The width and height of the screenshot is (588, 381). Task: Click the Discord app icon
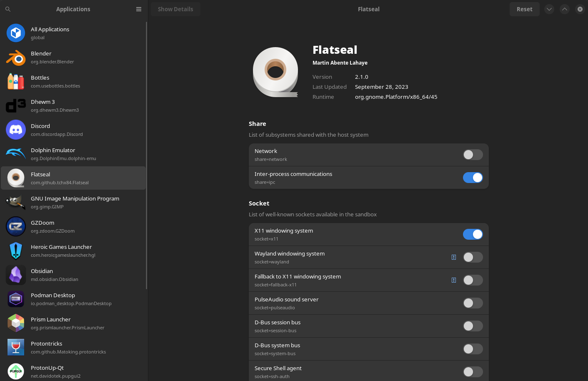pyautogui.click(x=16, y=130)
